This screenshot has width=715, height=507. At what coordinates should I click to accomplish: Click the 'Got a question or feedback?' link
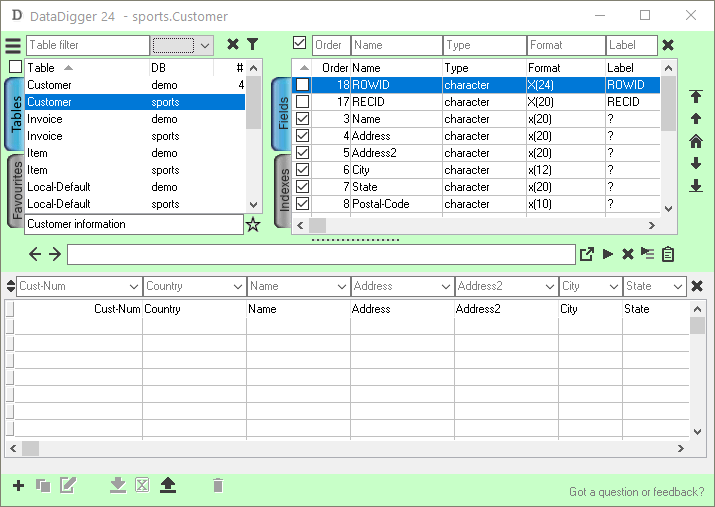point(636,492)
